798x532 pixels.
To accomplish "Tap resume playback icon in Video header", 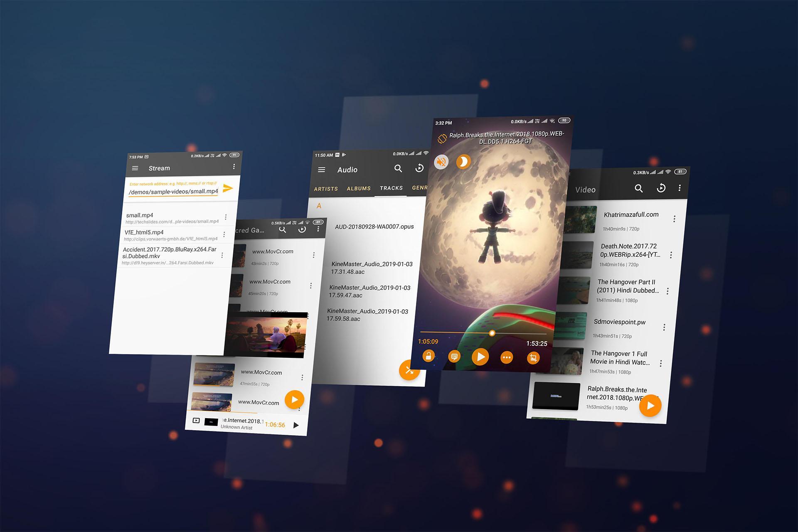I will (x=661, y=188).
